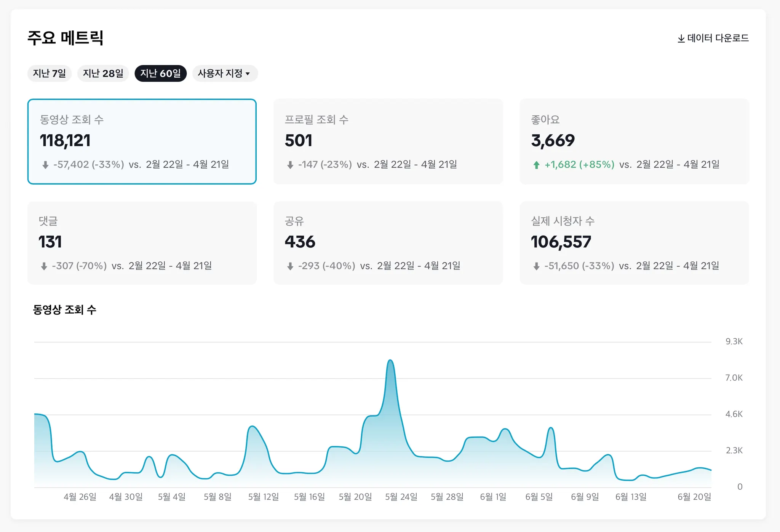780x532 pixels.
Task: Click the decrease arrow icon in 프로필 조회 수 card
Action: [290, 165]
